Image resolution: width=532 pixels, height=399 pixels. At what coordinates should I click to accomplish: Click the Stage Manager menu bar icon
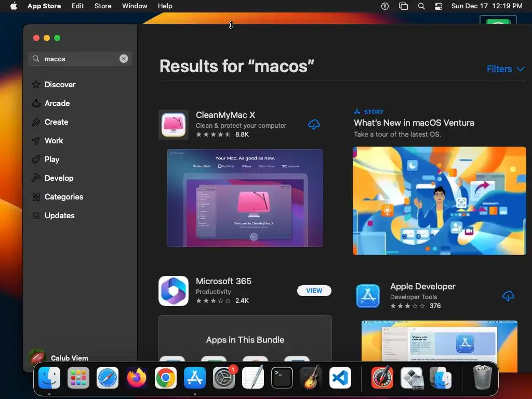(x=403, y=6)
